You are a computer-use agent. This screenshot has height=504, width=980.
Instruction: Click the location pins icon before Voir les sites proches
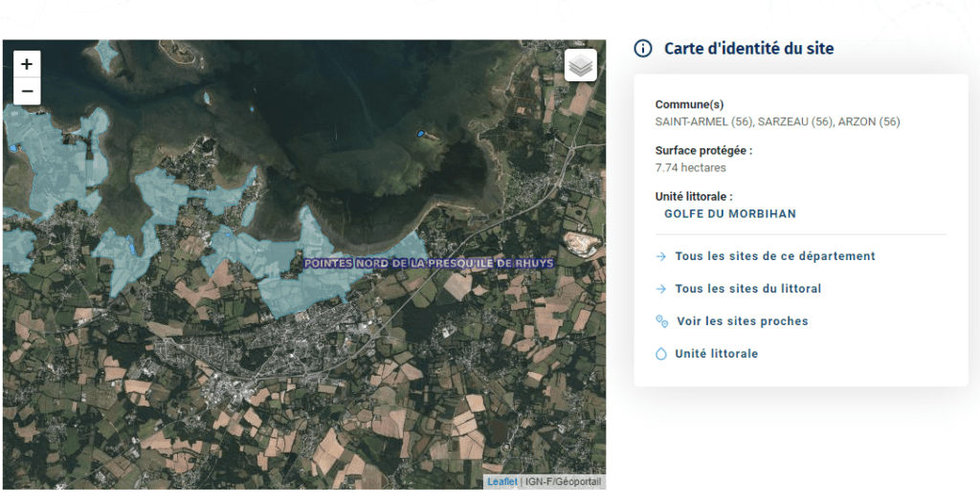(x=661, y=321)
